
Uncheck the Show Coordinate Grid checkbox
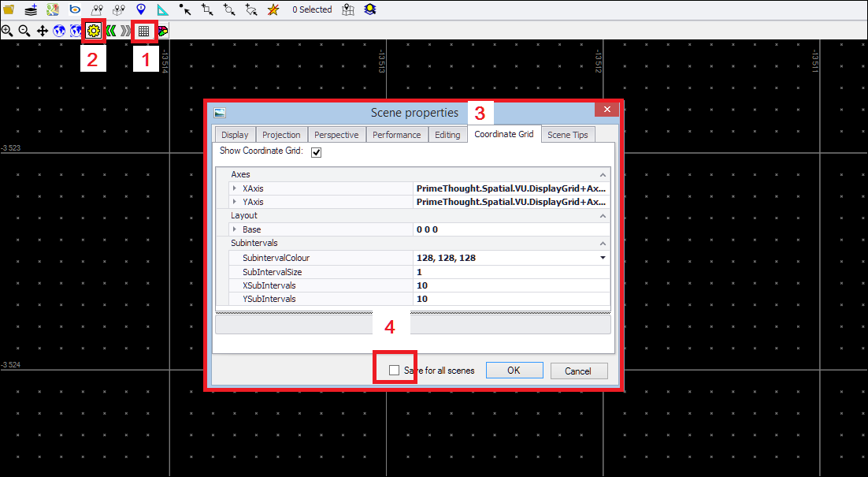pyautogui.click(x=317, y=152)
